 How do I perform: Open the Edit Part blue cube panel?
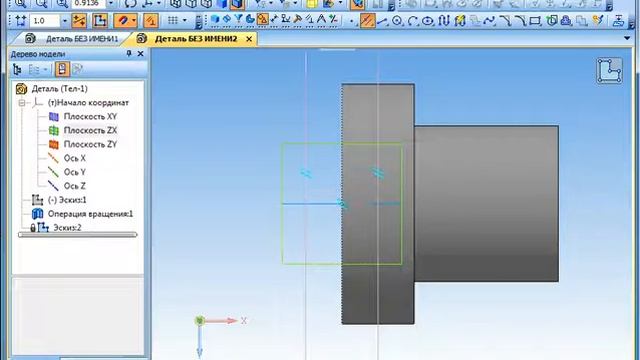pyautogui.click(x=215, y=20)
